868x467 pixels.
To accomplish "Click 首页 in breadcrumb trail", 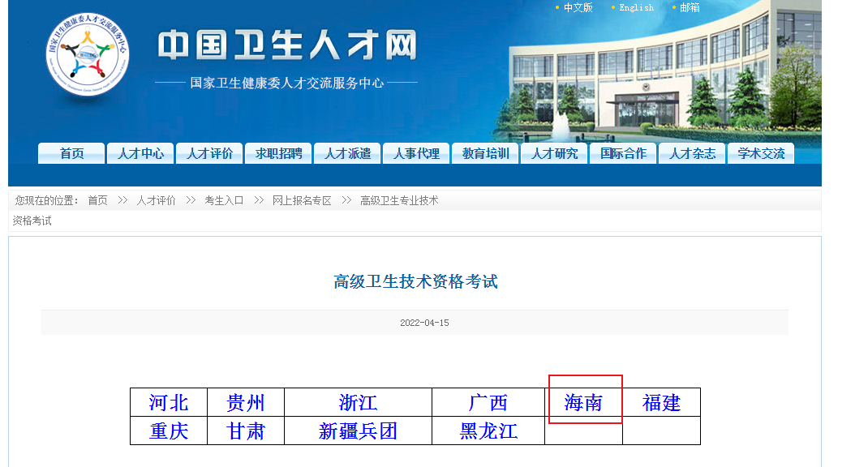I will click(98, 200).
